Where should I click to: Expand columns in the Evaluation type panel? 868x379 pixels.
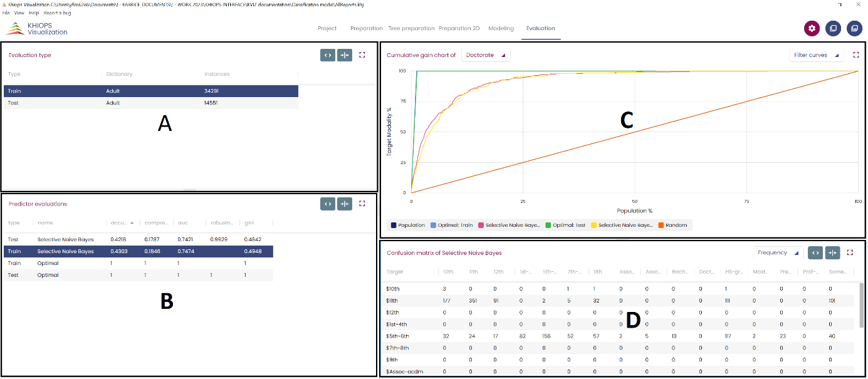click(327, 55)
